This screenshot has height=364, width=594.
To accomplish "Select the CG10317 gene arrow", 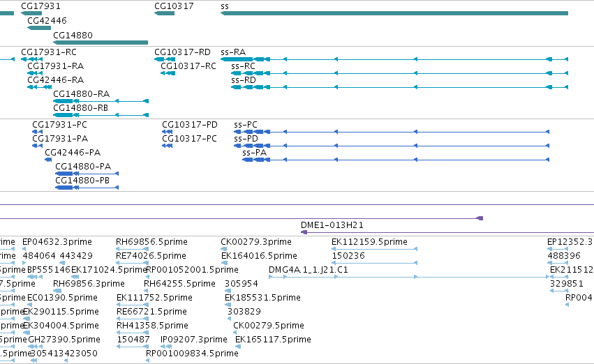I will tap(165, 13).
